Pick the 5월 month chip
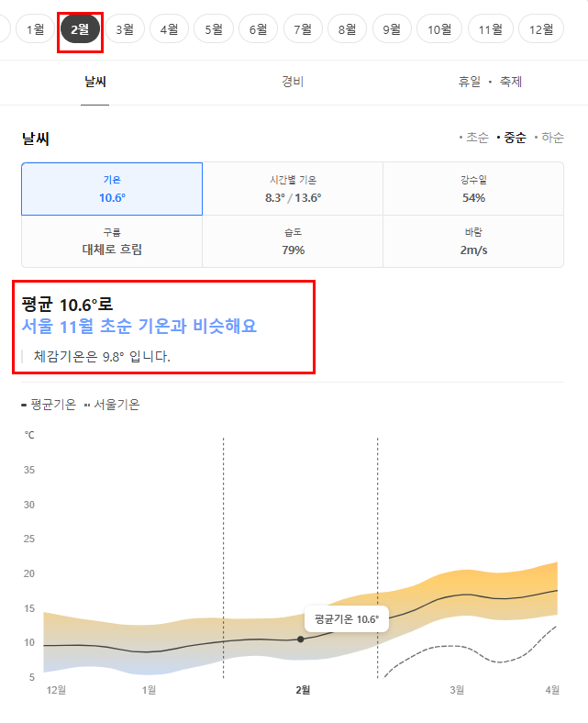Viewport: 588px width, 723px height. 214,29
